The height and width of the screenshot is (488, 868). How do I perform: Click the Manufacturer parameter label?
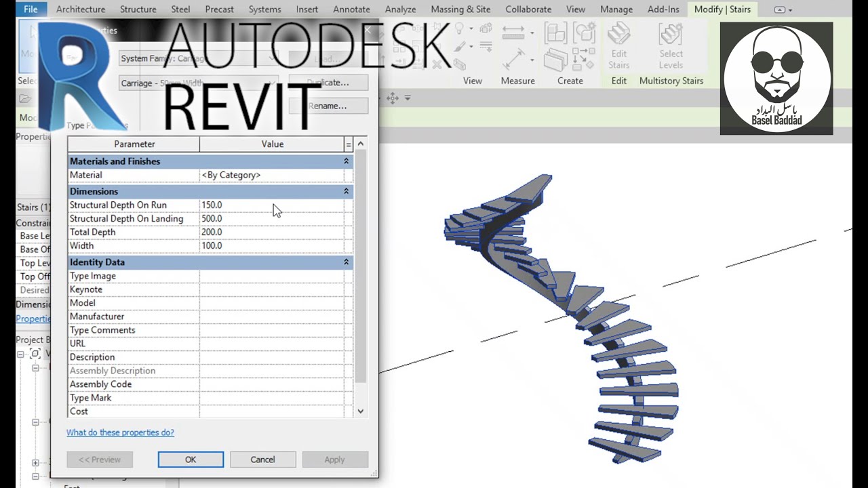click(97, 317)
